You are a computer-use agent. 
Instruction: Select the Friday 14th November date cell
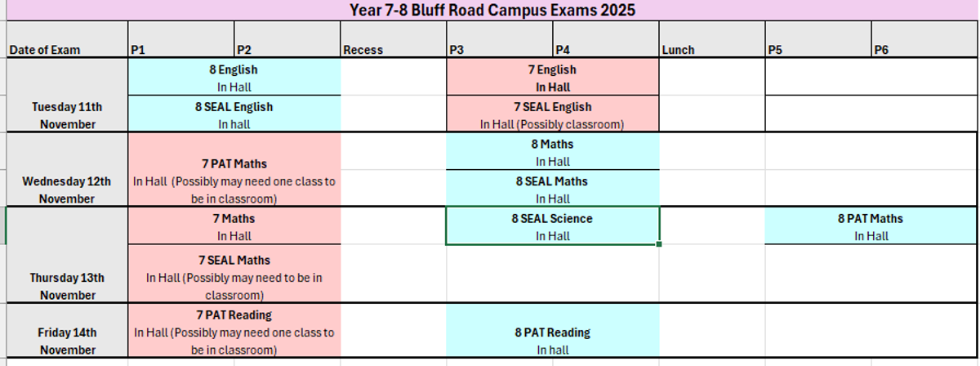point(67,341)
